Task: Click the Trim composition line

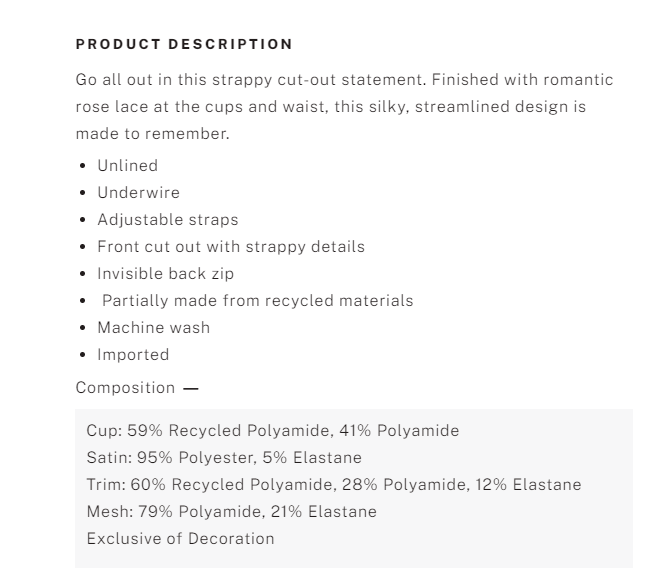Action: coord(334,484)
